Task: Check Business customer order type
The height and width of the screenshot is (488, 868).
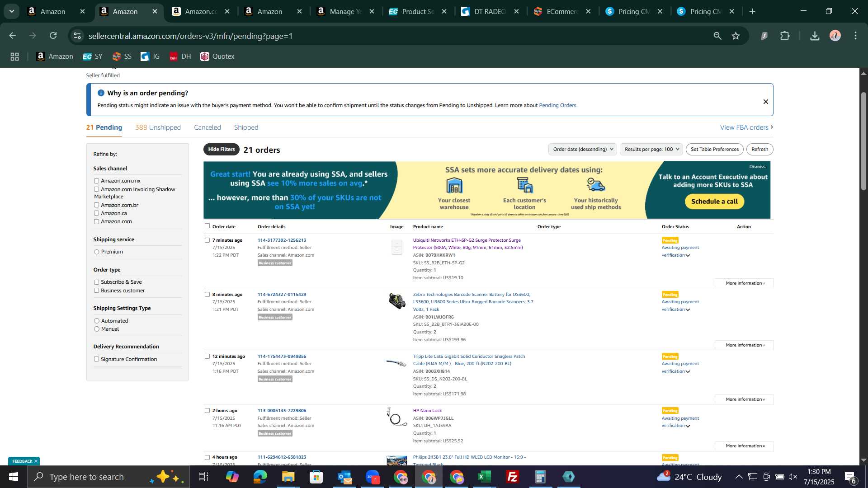Action: (x=96, y=291)
